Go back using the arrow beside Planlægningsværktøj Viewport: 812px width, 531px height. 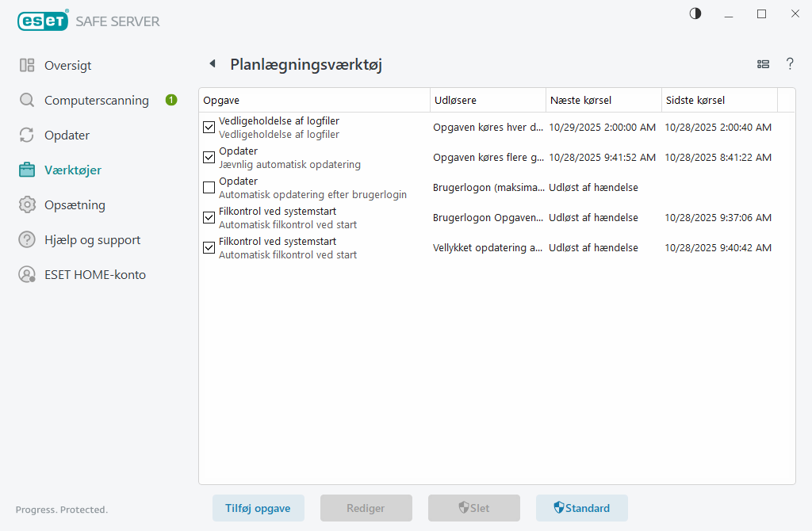coord(212,64)
